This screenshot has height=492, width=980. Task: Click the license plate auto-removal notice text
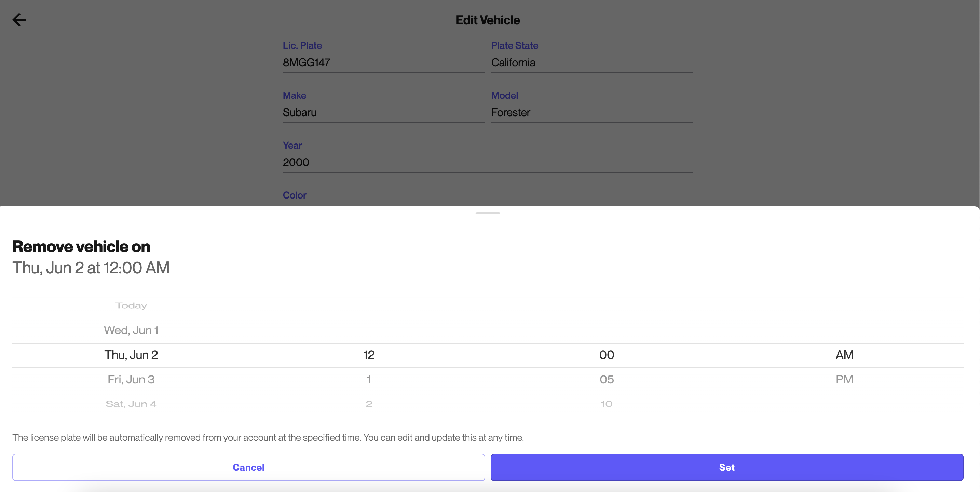[268, 438]
